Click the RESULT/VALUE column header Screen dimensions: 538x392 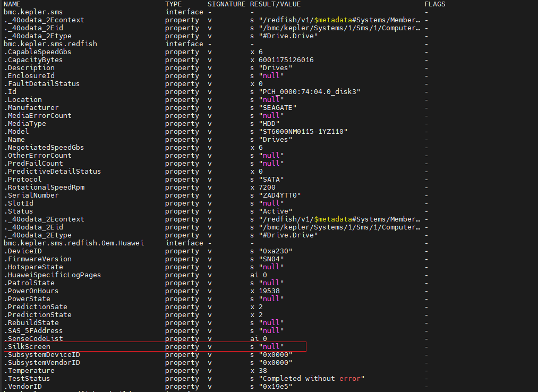coord(275,4)
